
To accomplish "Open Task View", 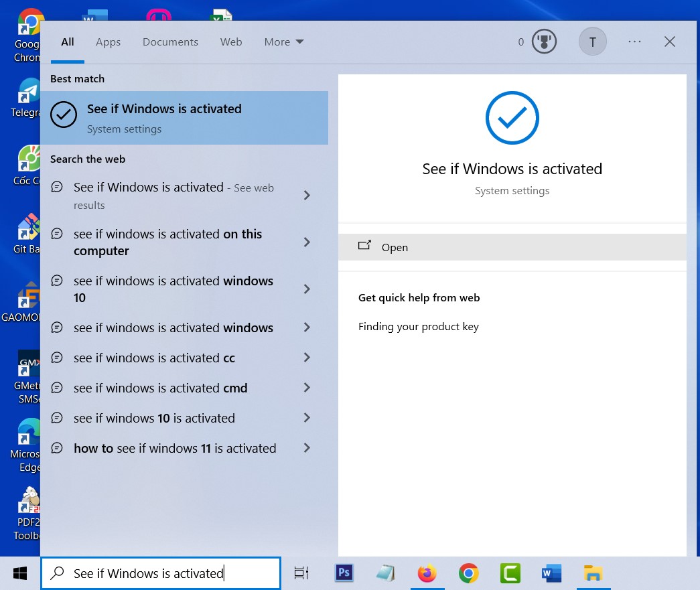I will click(x=301, y=573).
